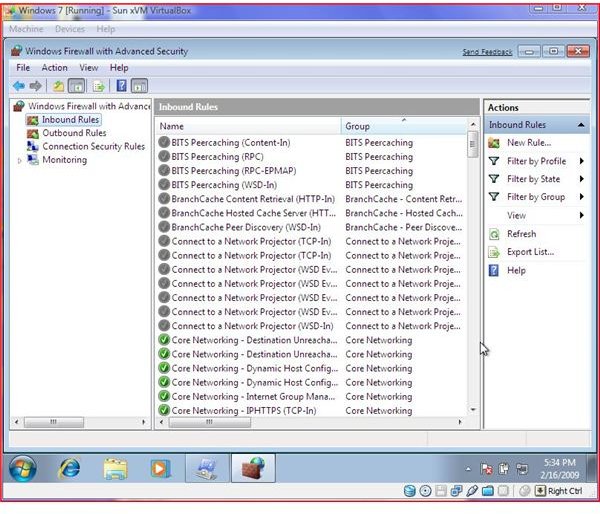Toggle the Show/Hide Console Tree icon
The width and height of the screenshot is (600, 514).
pyautogui.click(x=77, y=86)
